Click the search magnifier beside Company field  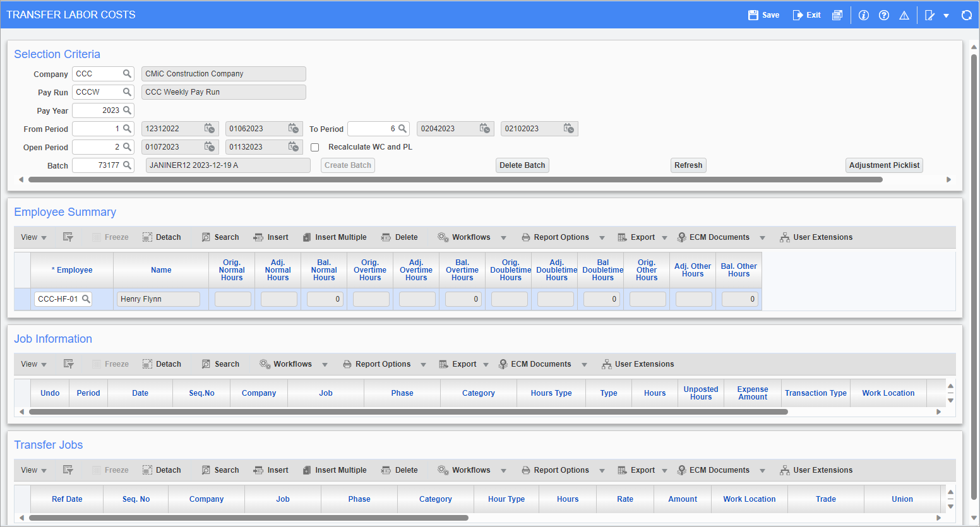[127, 74]
